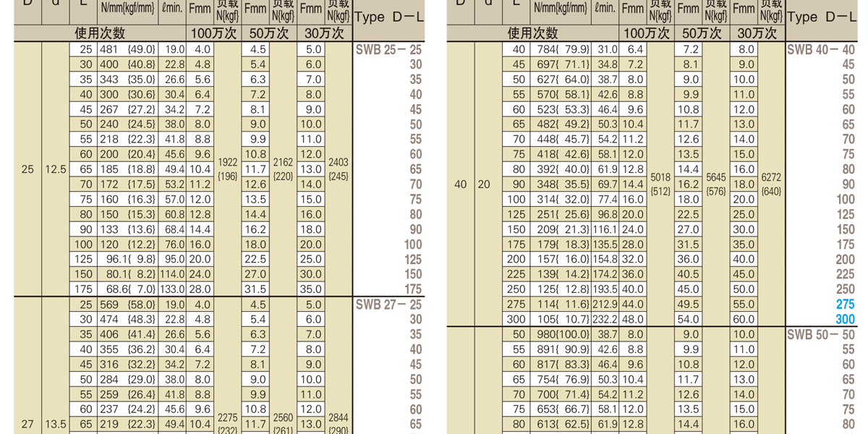
Task: Click the 2403 {245} load cell
Action: pyautogui.click(x=338, y=169)
